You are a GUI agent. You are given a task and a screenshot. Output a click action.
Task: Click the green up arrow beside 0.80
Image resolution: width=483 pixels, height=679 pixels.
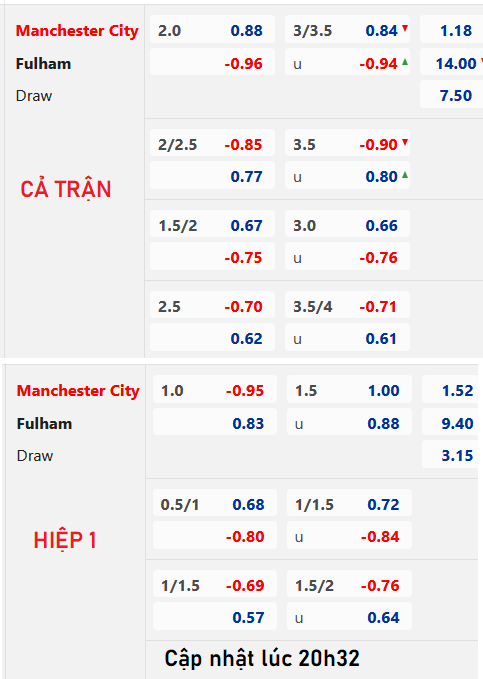405,175
